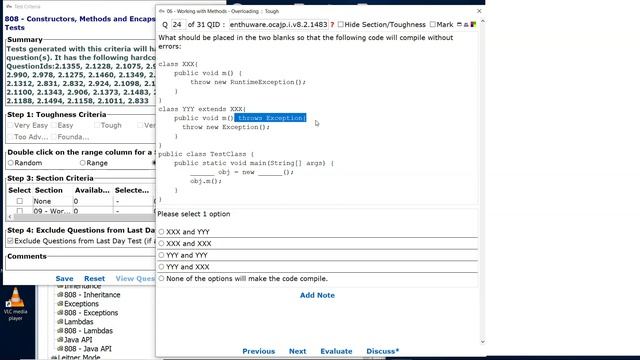Click highlighted 'throws Exception' code text
Image resolution: width=640 pixels, height=360 pixels.
click(x=270, y=118)
